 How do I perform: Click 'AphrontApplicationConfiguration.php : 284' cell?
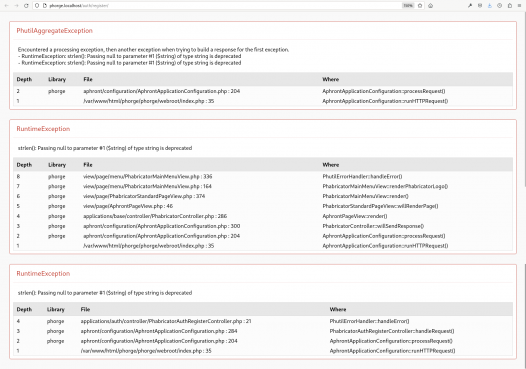[x=159, y=331]
